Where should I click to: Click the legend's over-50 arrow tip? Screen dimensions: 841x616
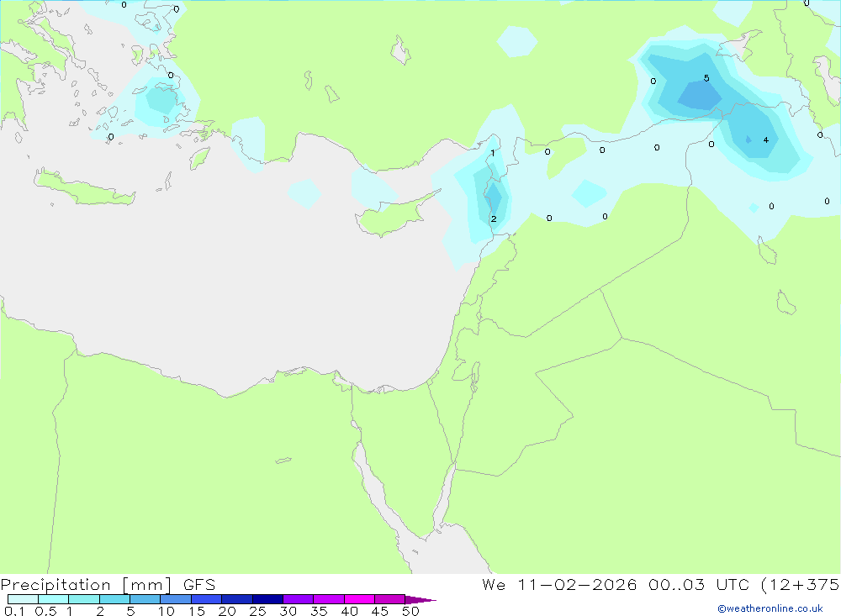pos(420,599)
